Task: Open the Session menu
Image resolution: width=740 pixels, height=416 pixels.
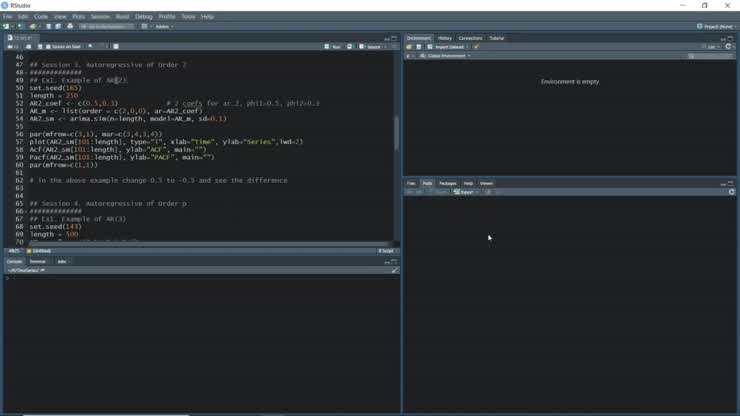Action: pos(100,16)
